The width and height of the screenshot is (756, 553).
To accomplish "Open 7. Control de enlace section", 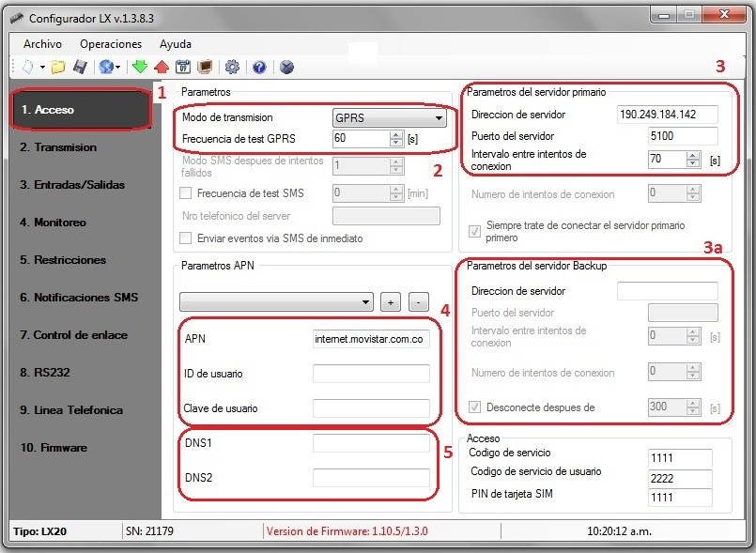I will [74, 335].
